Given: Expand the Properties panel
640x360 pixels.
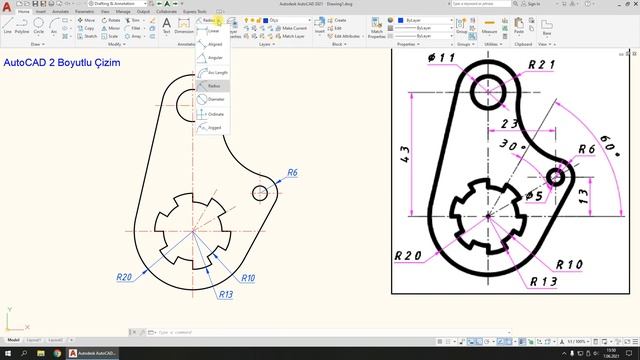Looking at the screenshot, I should pos(408,44).
